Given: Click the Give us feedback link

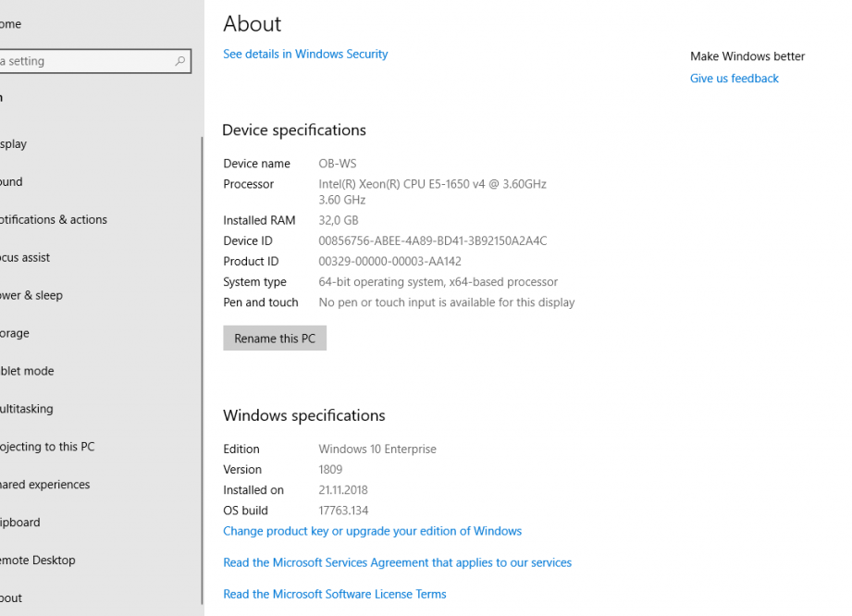Looking at the screenshot, I should click(x=734, y=78).
